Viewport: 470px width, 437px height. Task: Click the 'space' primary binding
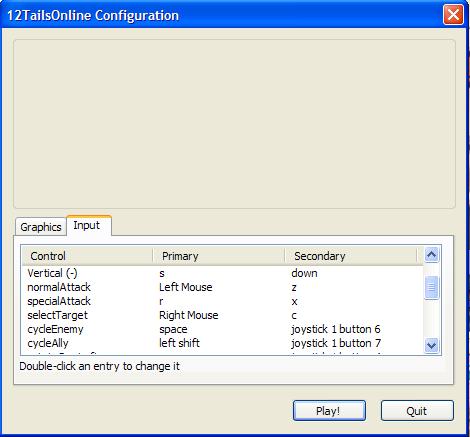point(173,330)
